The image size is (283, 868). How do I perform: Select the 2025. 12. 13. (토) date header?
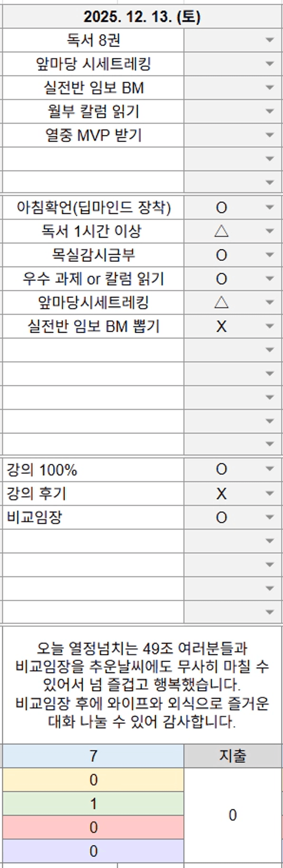[142, 16]
